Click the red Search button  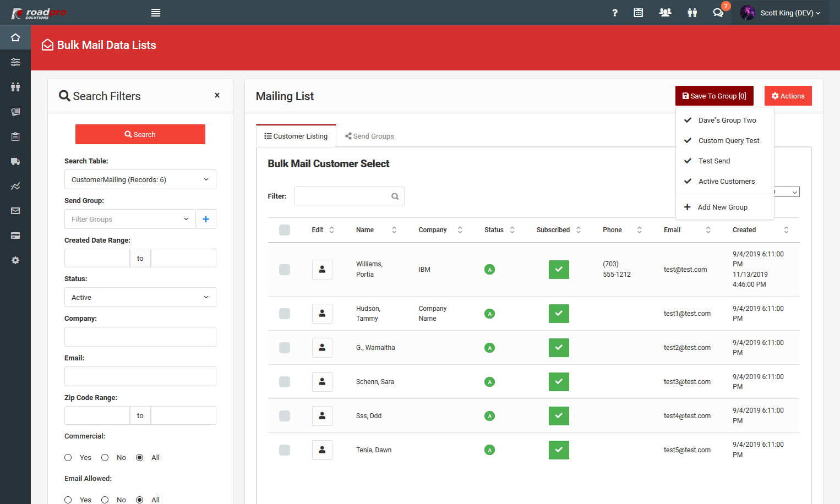[x=140, y=134]
